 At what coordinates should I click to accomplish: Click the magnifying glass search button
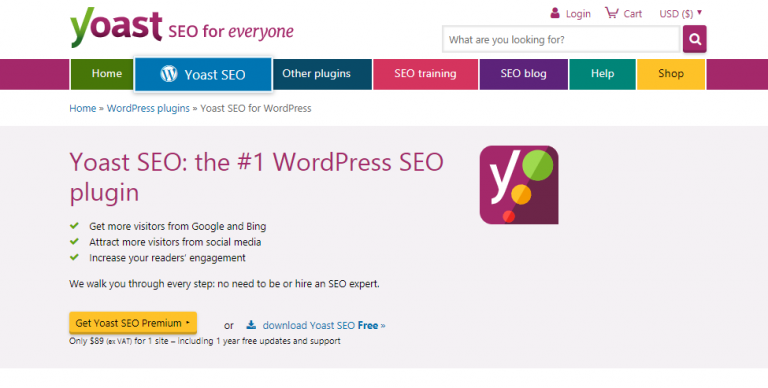[695, 39]
